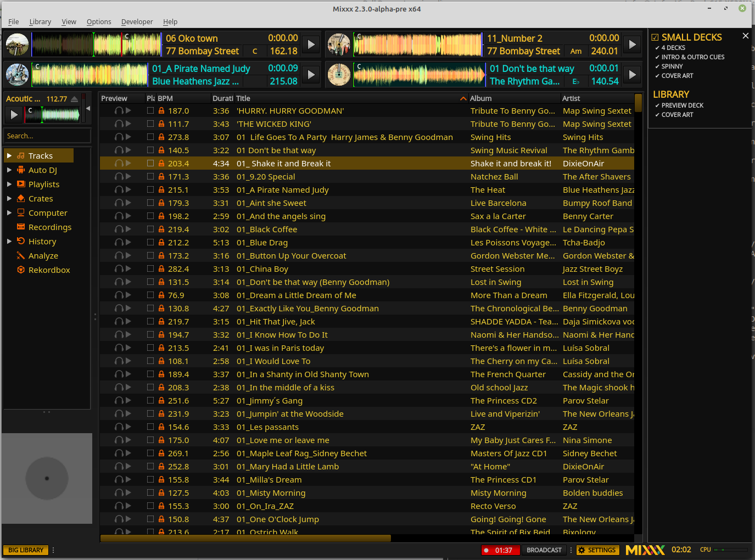755x560 pixels.
Task: Toggle SPINNY option in skin settings
Action: pyautogui.click(x=669, y=66)
